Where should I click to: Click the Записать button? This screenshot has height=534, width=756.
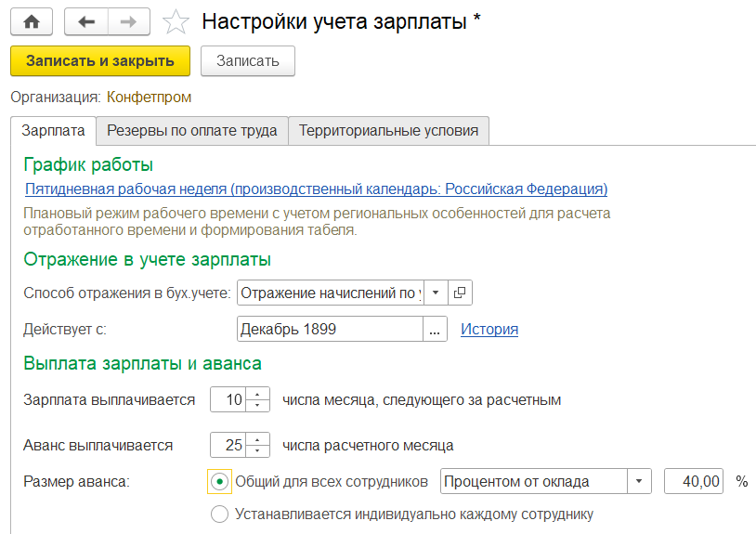[248, 60]
